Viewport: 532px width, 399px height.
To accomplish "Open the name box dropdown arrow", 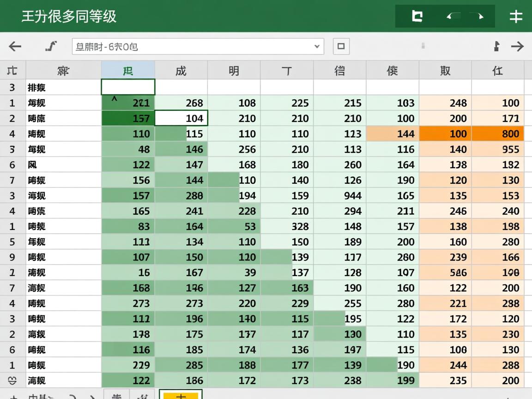I will 317,46.
